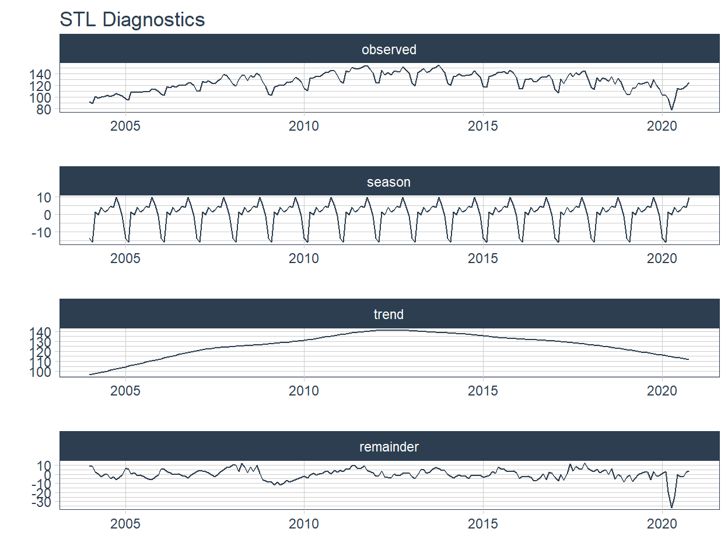Click the remainder panel header strip
This screenshot has height=560, width=728.
(389, 446)
